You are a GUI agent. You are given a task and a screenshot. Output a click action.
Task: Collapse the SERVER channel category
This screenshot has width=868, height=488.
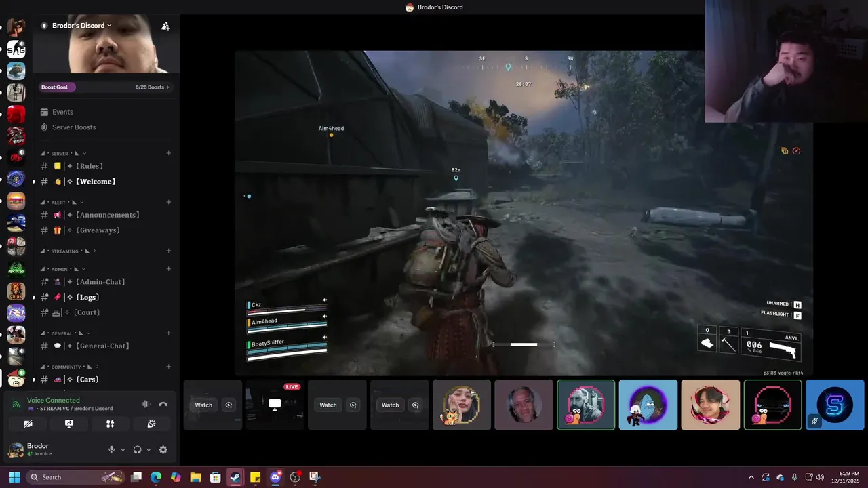click(64, 154)
